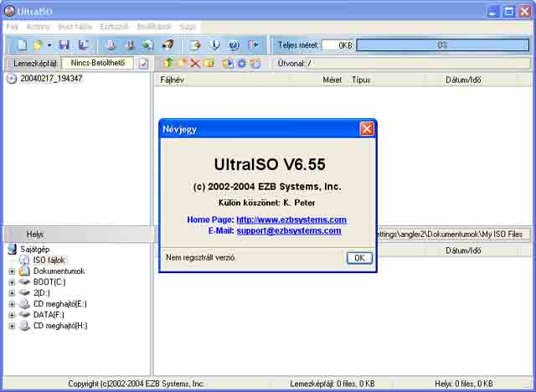Click the disc icon beside 20040217_194347

pyautogui.click(x=11, y=79)
